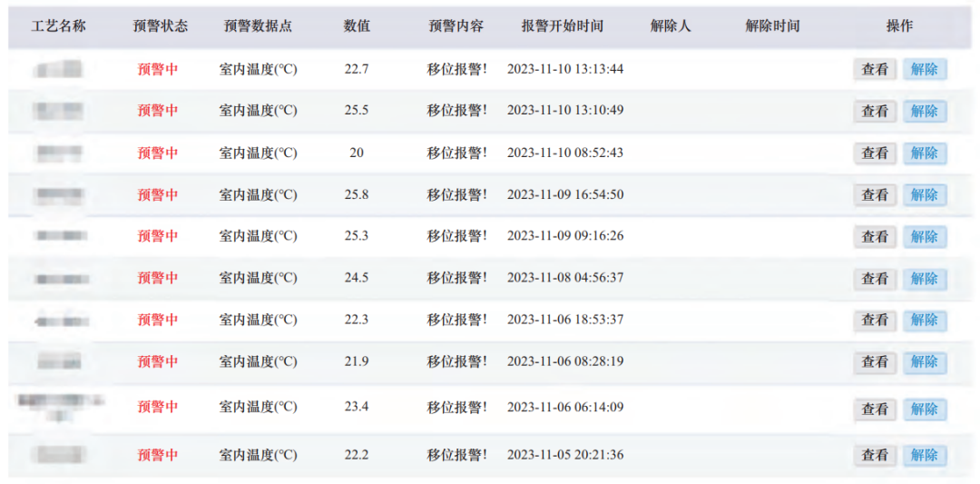Click 解除 for the alarm at 13:13:44
Screen dimensions: 980x484
click(924, 69)
